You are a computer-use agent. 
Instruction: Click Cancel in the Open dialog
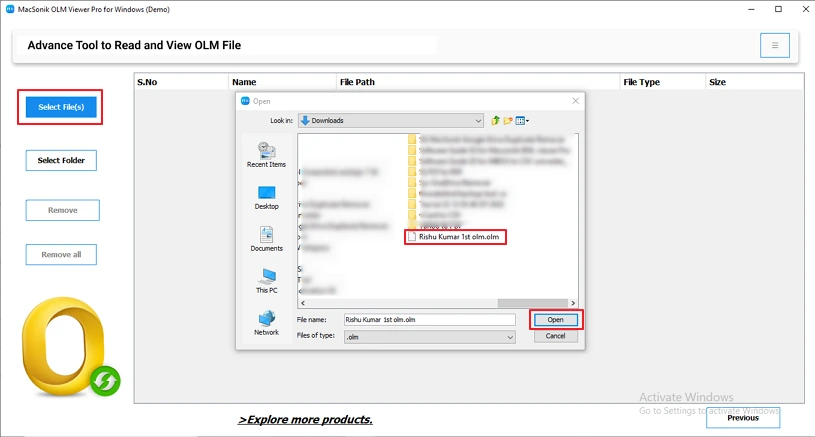555,336
